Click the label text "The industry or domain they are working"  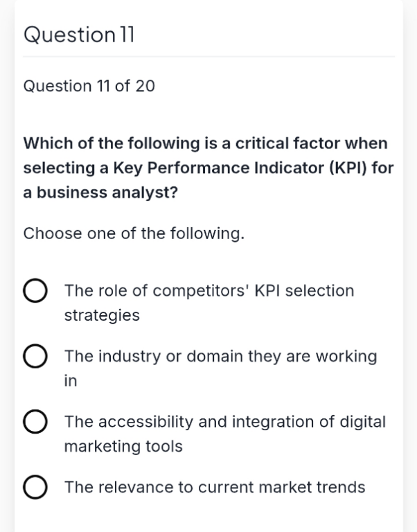click(x=220, y=356)
